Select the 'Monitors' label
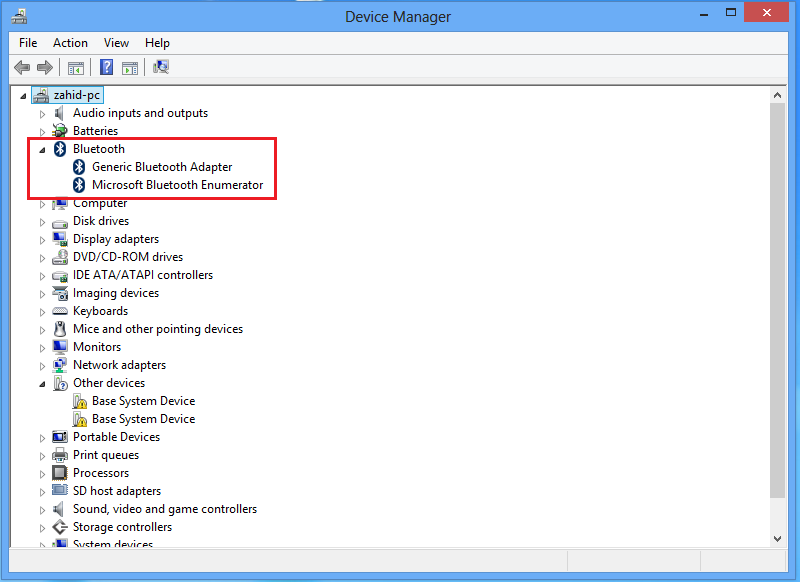Image resolution: width=800 pixels, height=582 pixels. (x=97, y=347)
